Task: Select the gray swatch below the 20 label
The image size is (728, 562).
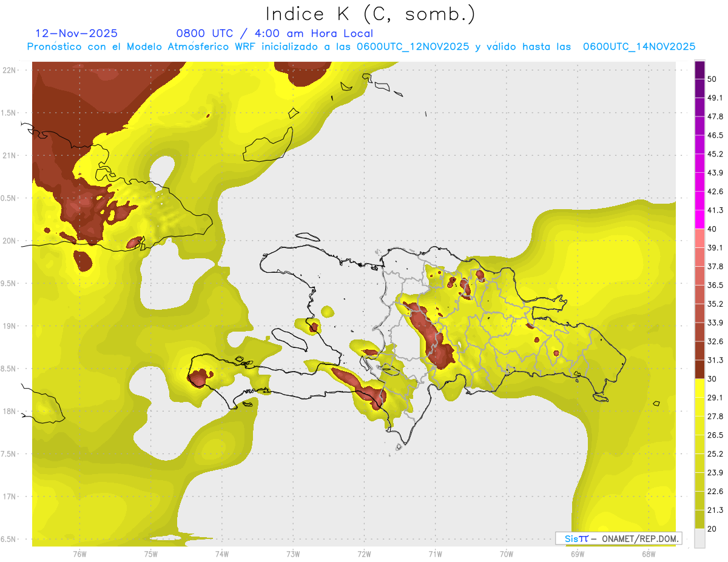Action: tap(699, 538)
